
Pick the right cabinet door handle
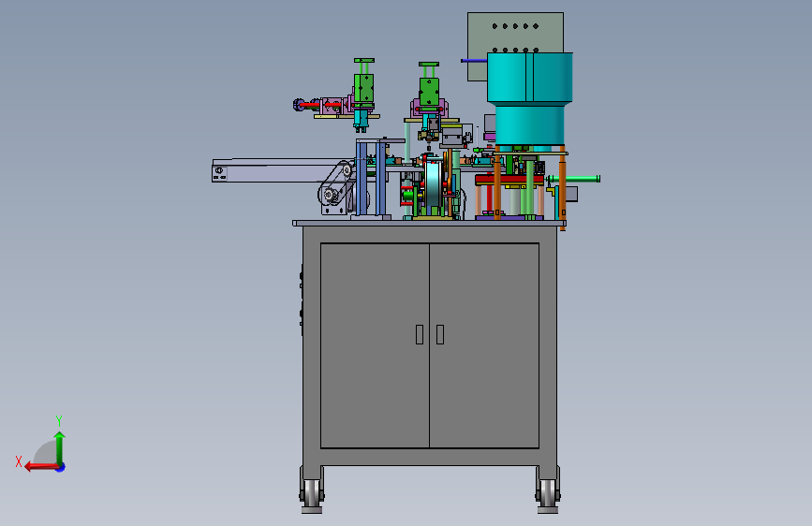coord(440,334)
